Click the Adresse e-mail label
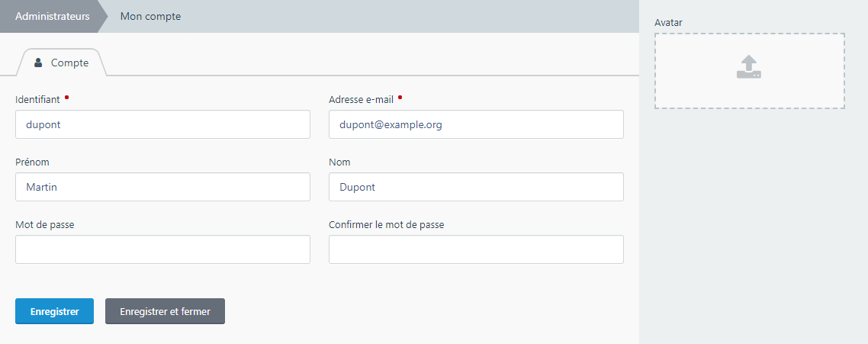 (x=362, y=100)
